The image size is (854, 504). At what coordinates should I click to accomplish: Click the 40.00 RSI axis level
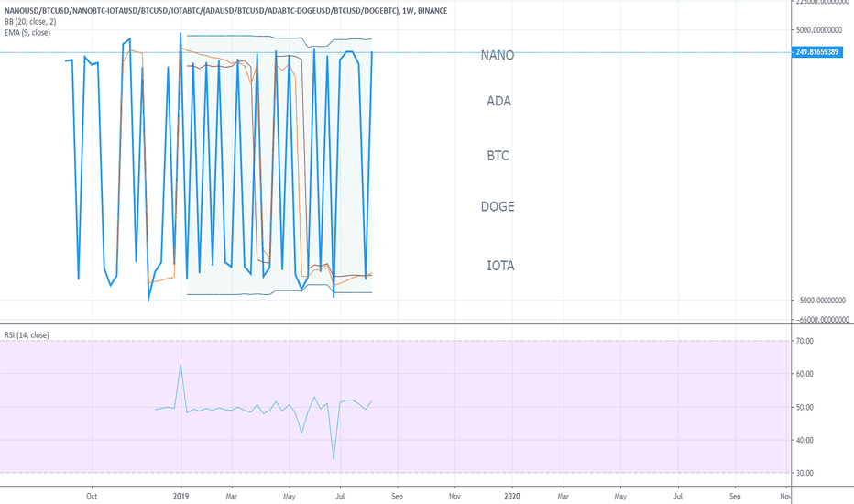pos(805,440)
